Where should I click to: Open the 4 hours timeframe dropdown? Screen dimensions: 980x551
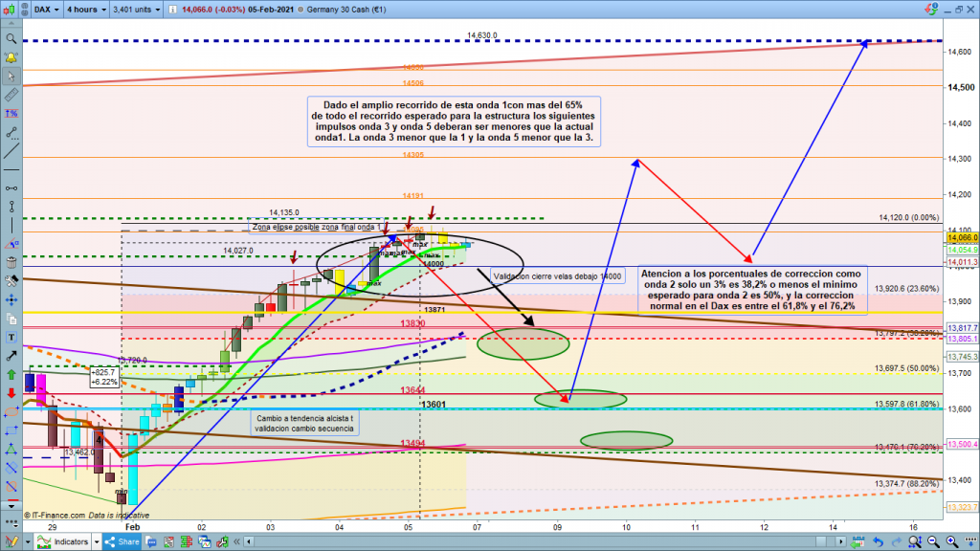click(x=86, y=11)
